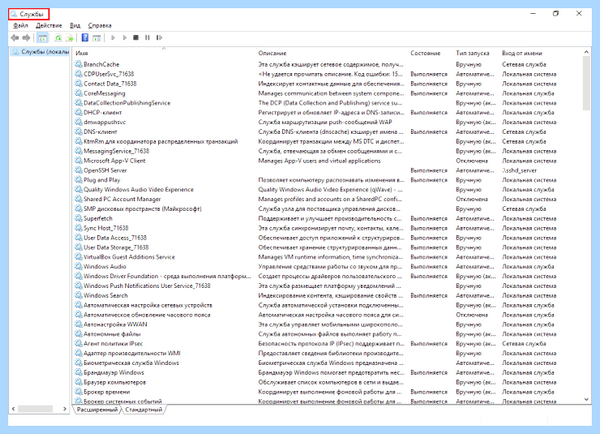Open the Файл menu
600x434 pixels.
tap(21, 25)
